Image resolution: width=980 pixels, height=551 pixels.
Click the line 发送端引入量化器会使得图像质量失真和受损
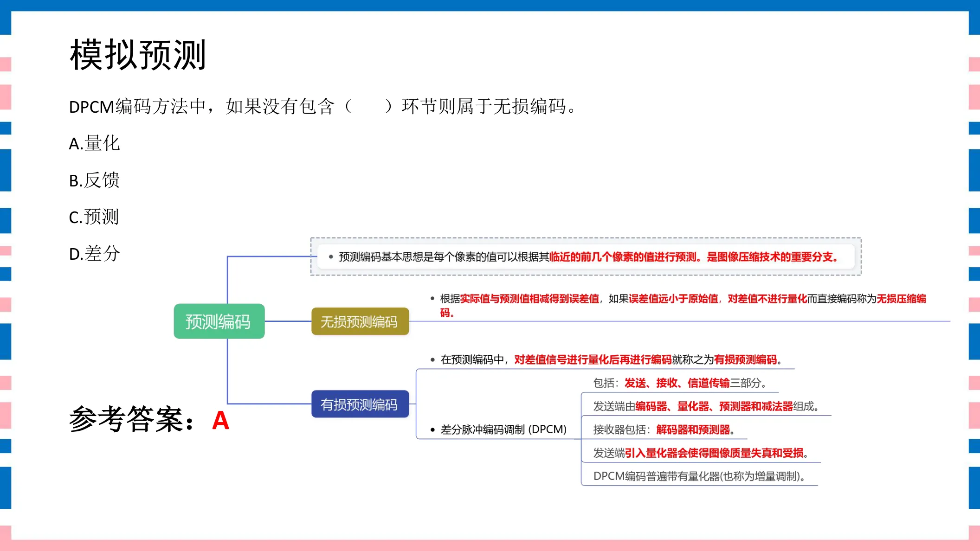701,453
